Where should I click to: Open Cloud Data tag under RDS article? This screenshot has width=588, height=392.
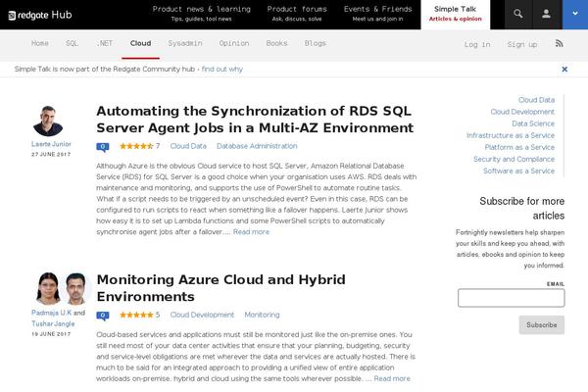click(188, 146)
